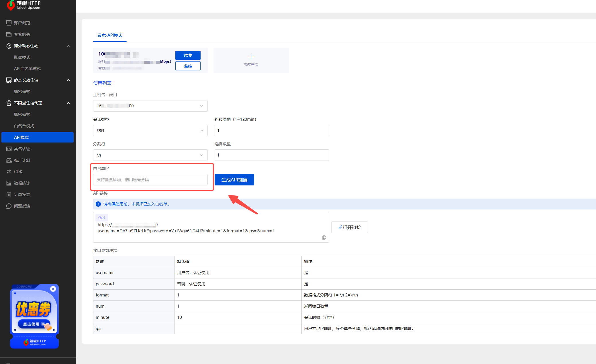The width and height of the screenshot is (596, 364).
Task: Collapse the 海外动态住宅 sidebar section
Action: coord(68,46)
